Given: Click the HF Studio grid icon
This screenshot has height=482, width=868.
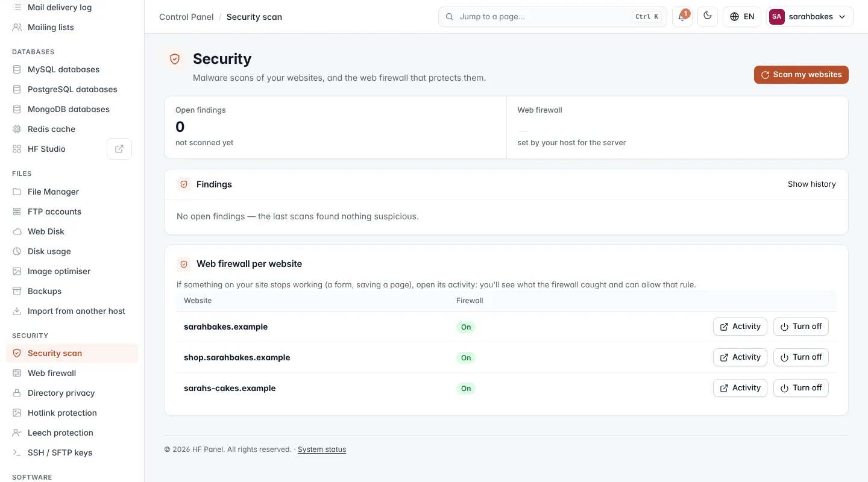Looking at the screenshot, I should click(17, 149).
